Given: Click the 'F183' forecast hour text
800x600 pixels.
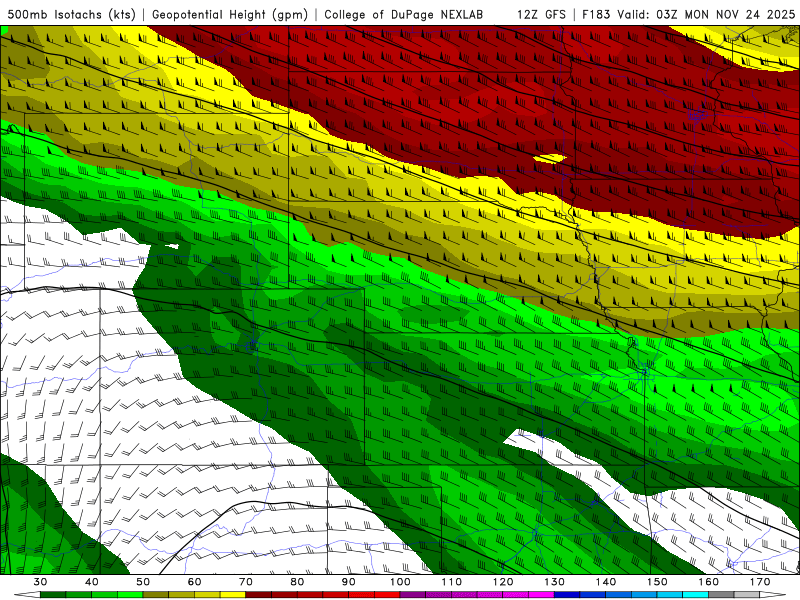Looking at the screenshot, I should pos(596,14).
